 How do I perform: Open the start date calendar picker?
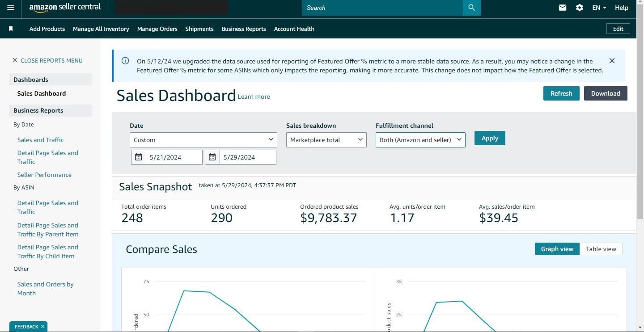[138, 157]
